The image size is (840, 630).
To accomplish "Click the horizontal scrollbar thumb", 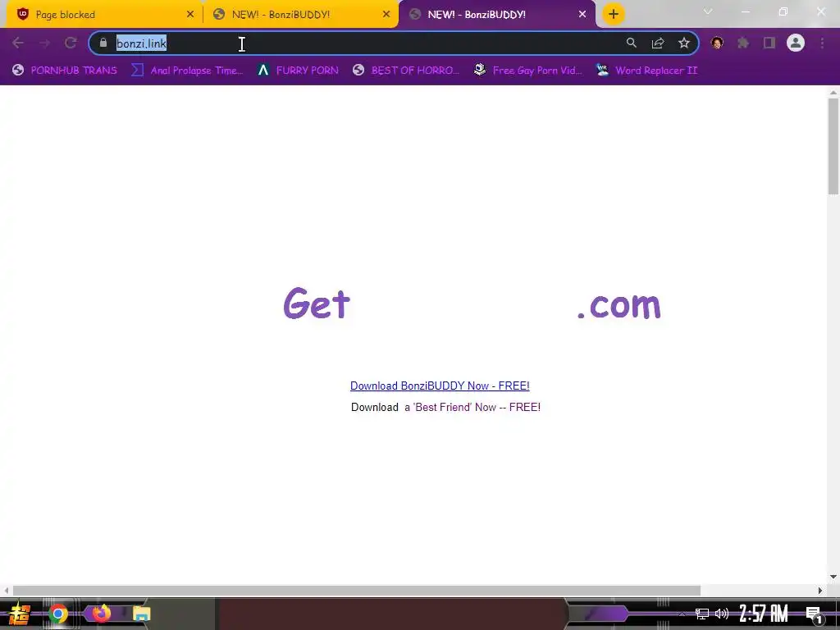I will (x=357, y=591).
